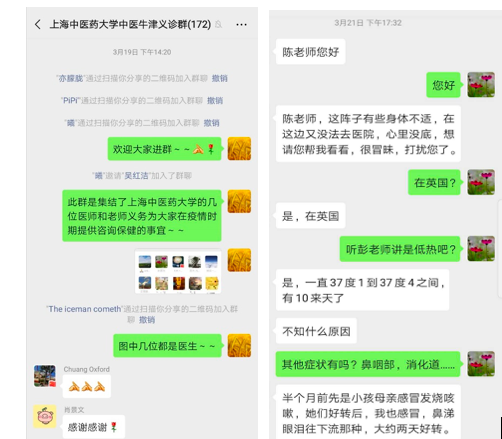Tap wheat avatar beside 图中几位都是医生 message
The height and width of the screenshot is (439, 502).
coord(239,346)
